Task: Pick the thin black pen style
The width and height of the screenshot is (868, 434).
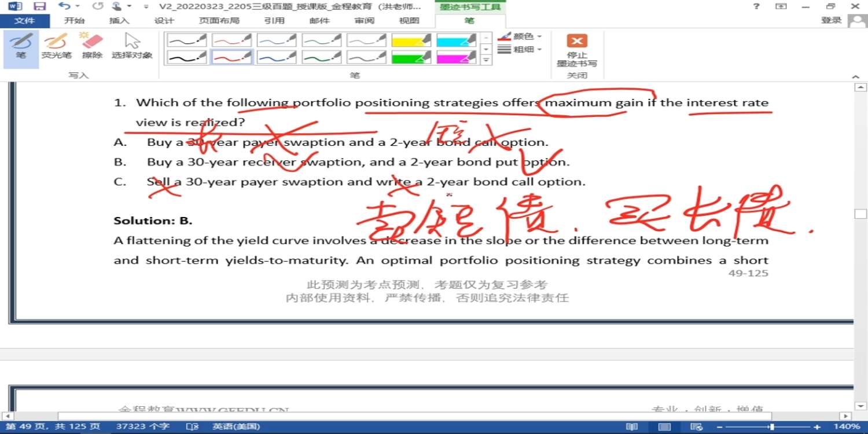Action: pos(187,40)
